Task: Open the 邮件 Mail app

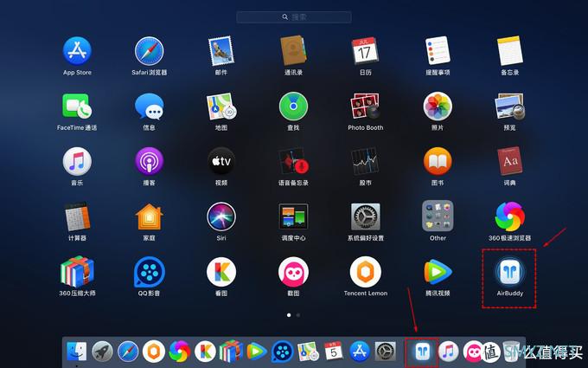Action: click(221, 51)
